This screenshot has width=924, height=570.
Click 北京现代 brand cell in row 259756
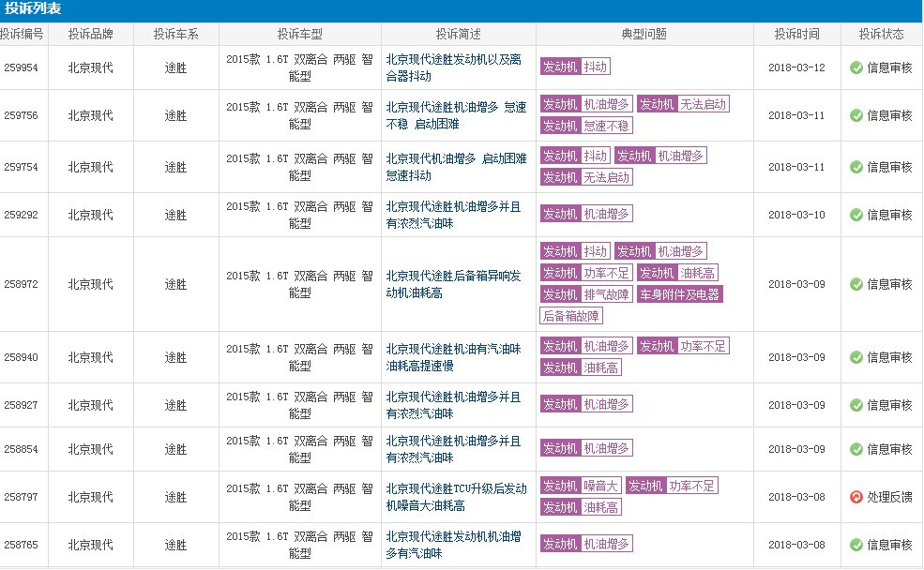tap(90, 115)
